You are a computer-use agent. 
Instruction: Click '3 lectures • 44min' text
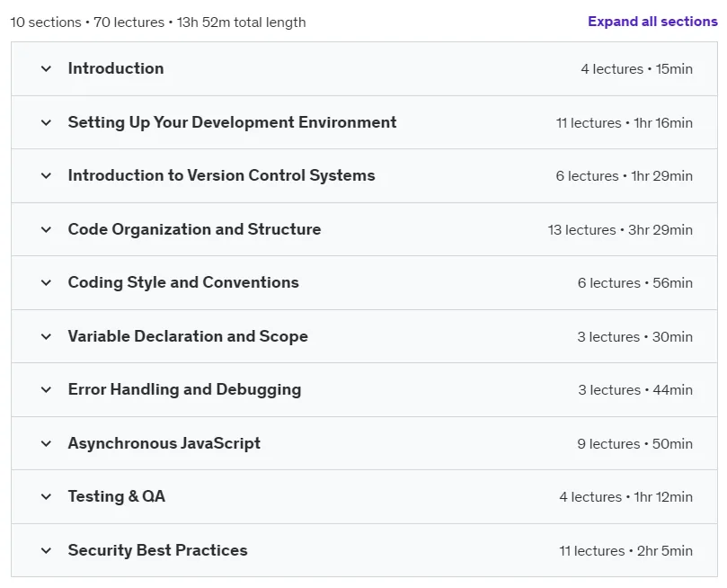coord(635,390)
